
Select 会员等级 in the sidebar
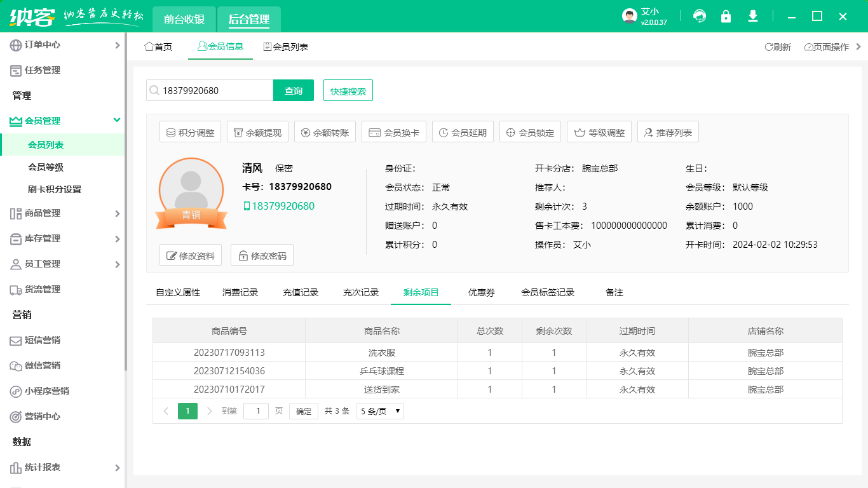[46, 167]
